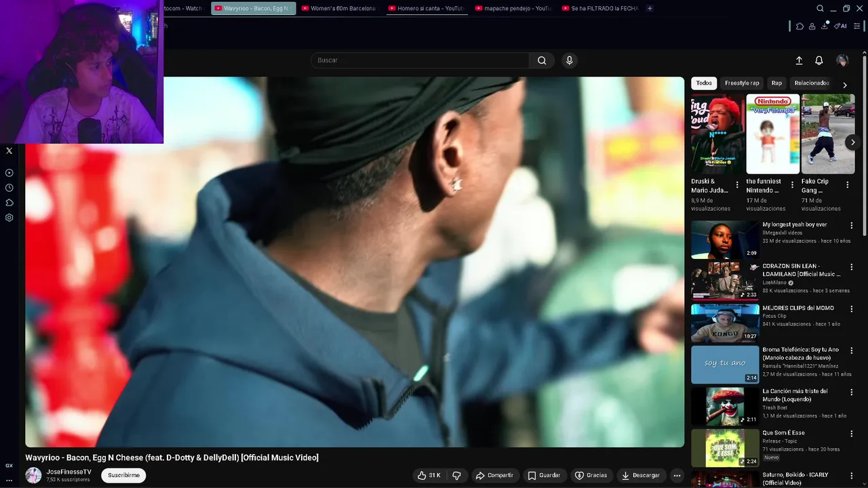Open the extensions icon in browser toolbar
868x488 pixels.
click(x=800, y=26)
